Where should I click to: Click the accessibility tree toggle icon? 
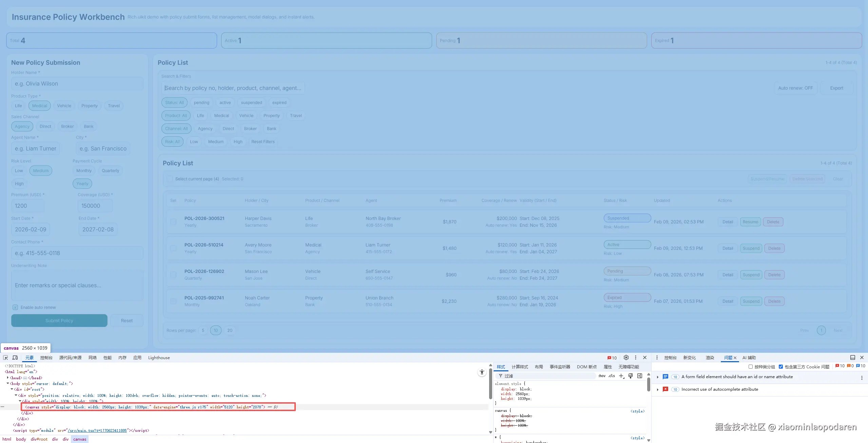point(482,372)
